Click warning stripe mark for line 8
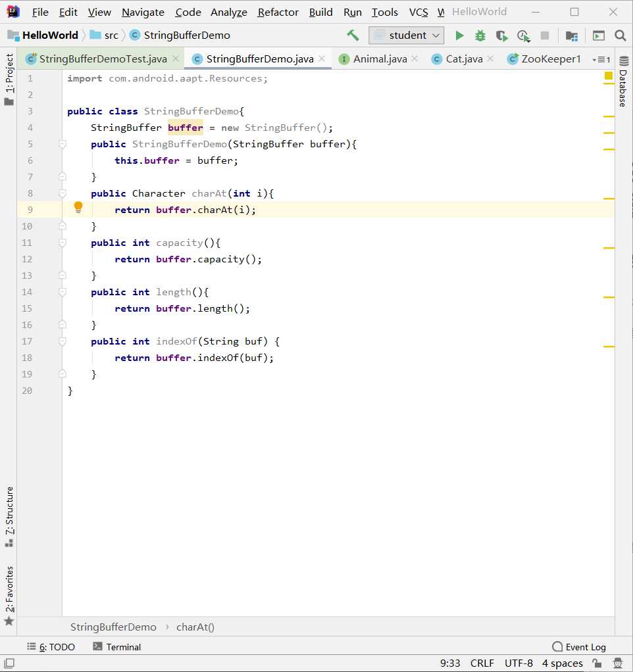 coord(609,199)
